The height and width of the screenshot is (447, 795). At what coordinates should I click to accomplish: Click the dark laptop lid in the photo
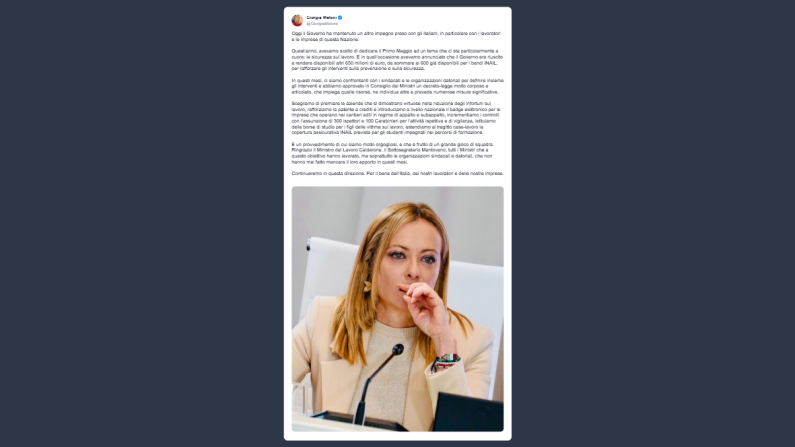tap(468, 412)
